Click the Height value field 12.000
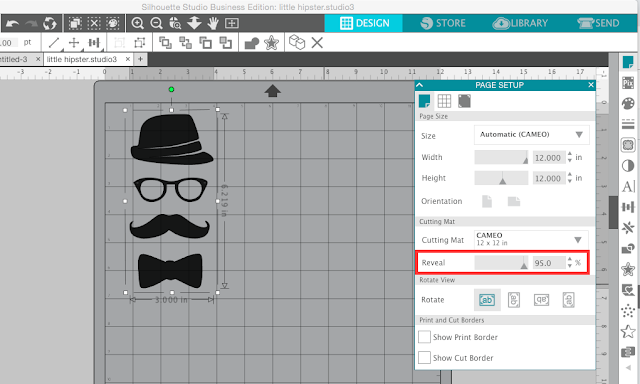 coord(549,178)
